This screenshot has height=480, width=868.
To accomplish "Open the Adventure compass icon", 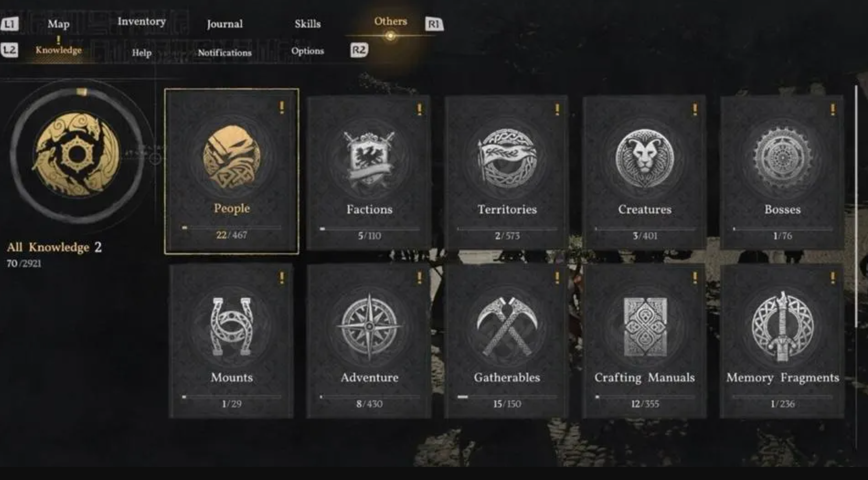I will (x=369, y=327).
